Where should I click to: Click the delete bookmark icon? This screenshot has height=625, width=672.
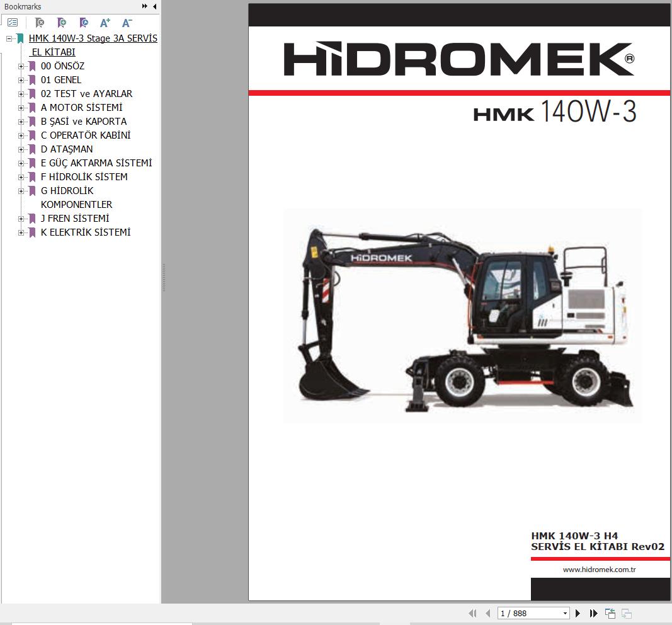[x=40, y=23]
